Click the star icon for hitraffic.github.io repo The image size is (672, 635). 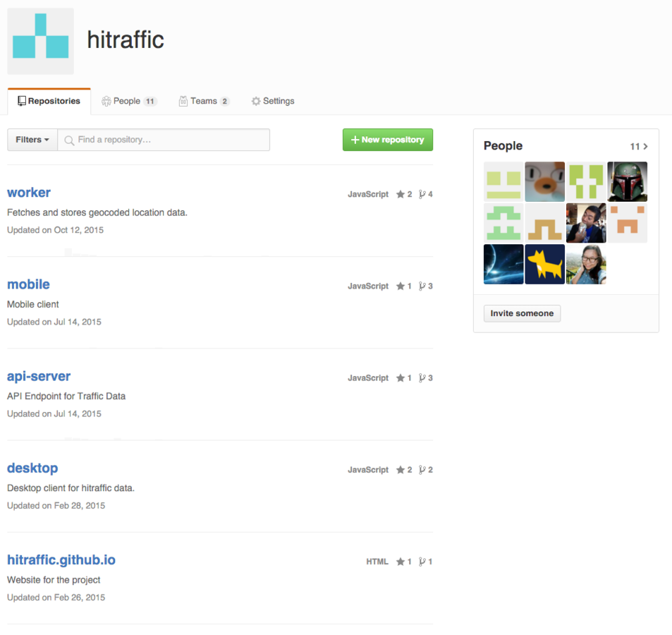(401, 562)
